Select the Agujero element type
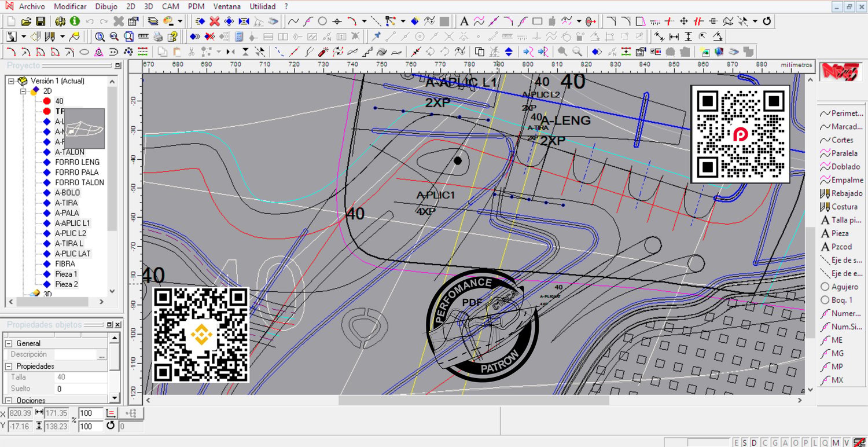868x447 pixels. 840,286
